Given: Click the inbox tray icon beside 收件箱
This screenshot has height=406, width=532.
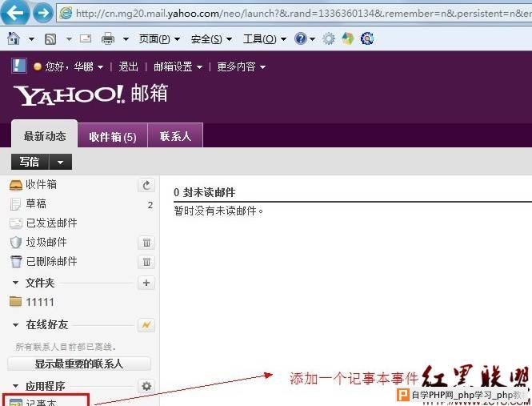Looking at the screenshot, I should click(x=16, y=185).
